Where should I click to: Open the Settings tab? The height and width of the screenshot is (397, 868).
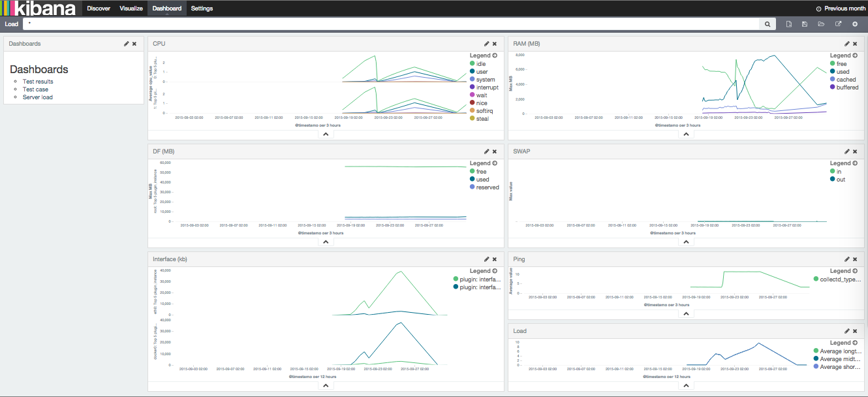202,8
